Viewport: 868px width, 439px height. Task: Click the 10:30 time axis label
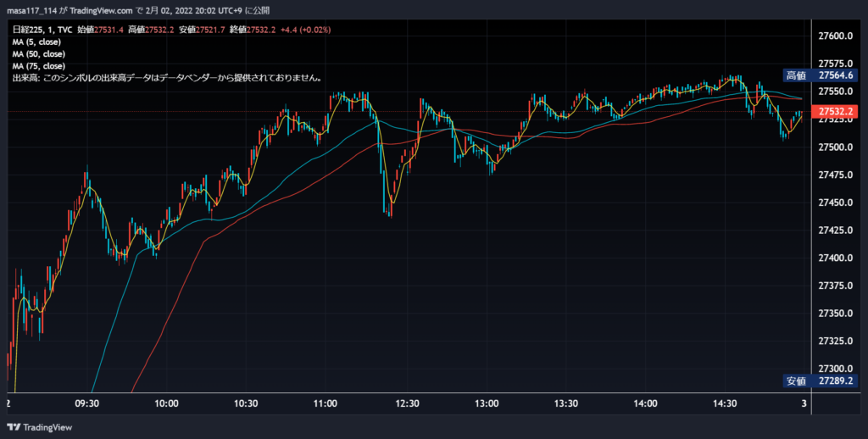[x=247, y=404]
